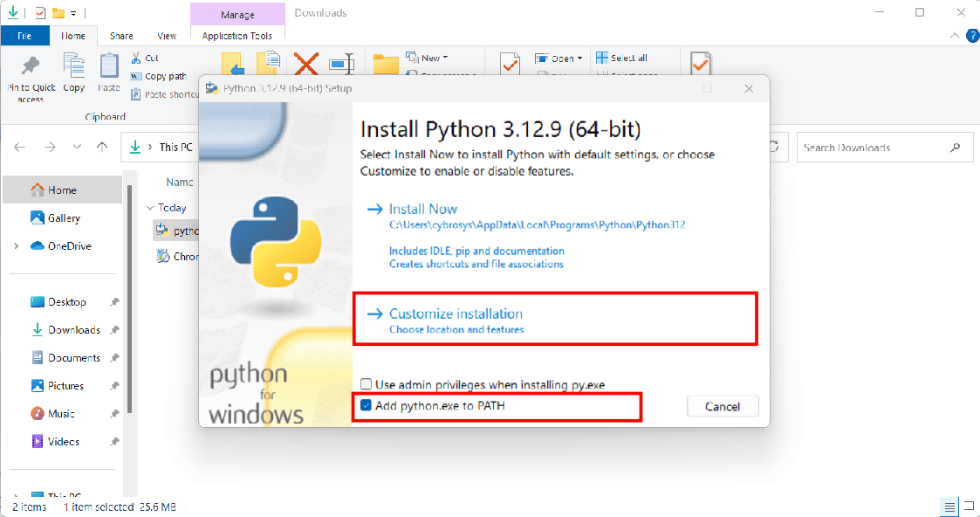The height and width of the screenshot is (517, 980).
Task: Switch to the View ribbon tab
Action: pyautogui.click(x=167, y=36)
